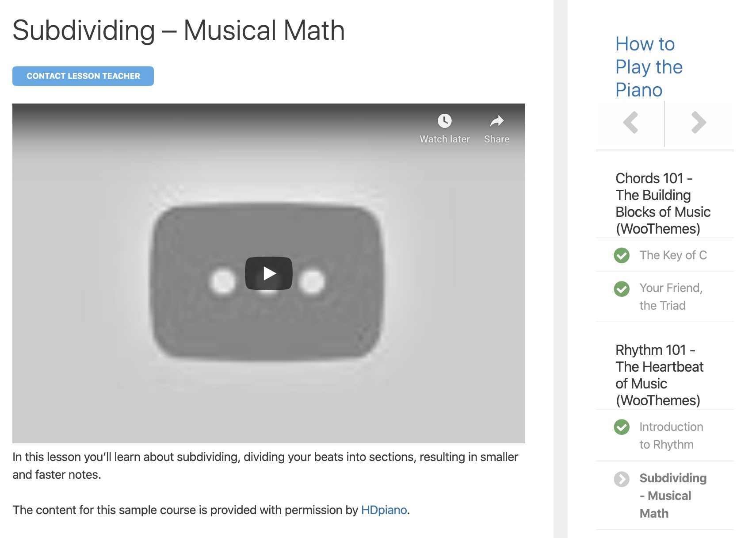
Task: Go to next lesson with right chevron
Action: point(699,123)
